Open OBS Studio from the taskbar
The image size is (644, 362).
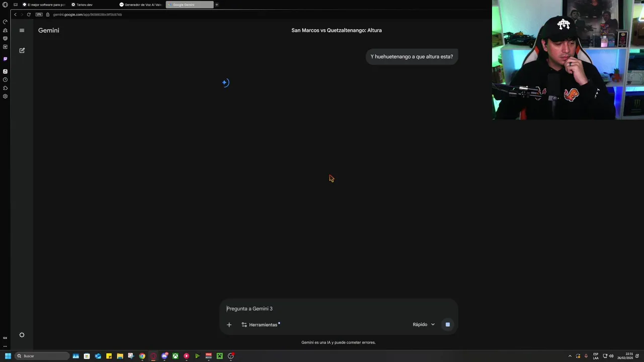point(230,356)
